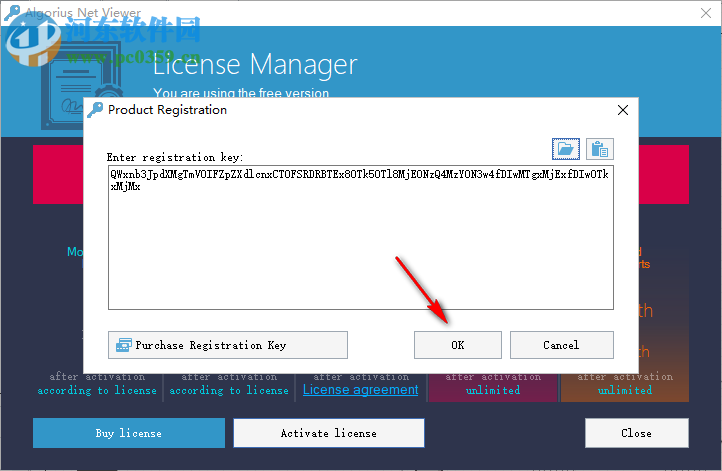Viewport: 722px width, 471px height.
Task: Click Buy license in License Manager
Action: 129,433
